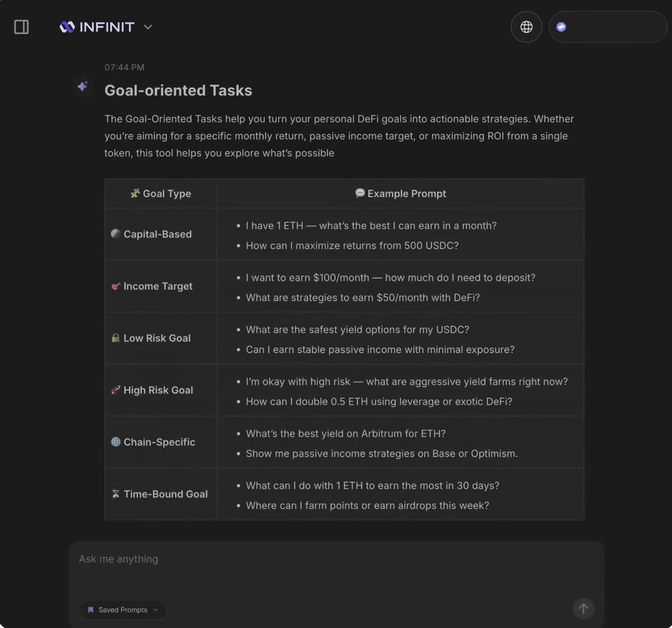
Task: Click the rocket icon beside High Risk Goal
Action: tap(116, 390)
